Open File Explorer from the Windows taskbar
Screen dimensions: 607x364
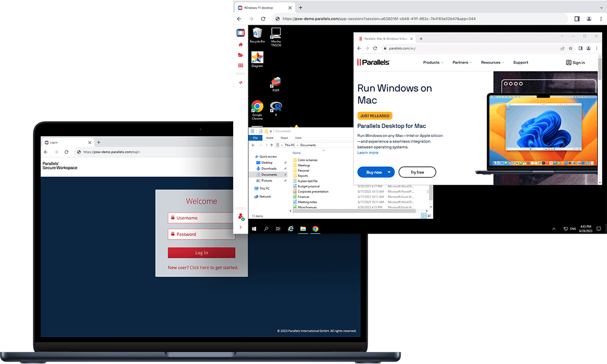pyautogui.click(x=302, y=229)
